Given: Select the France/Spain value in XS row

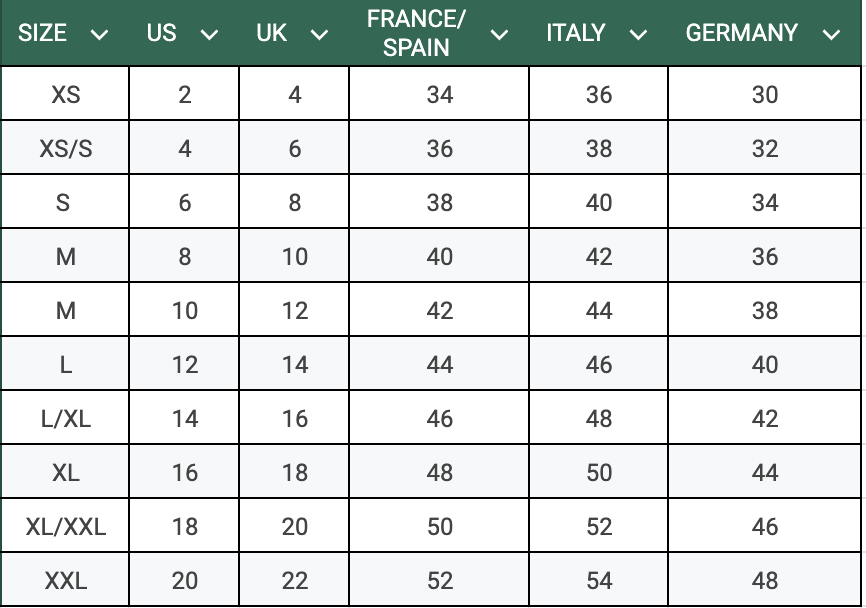Looking at the screenshot, I should pyautogui.click(x=440, y=95).
